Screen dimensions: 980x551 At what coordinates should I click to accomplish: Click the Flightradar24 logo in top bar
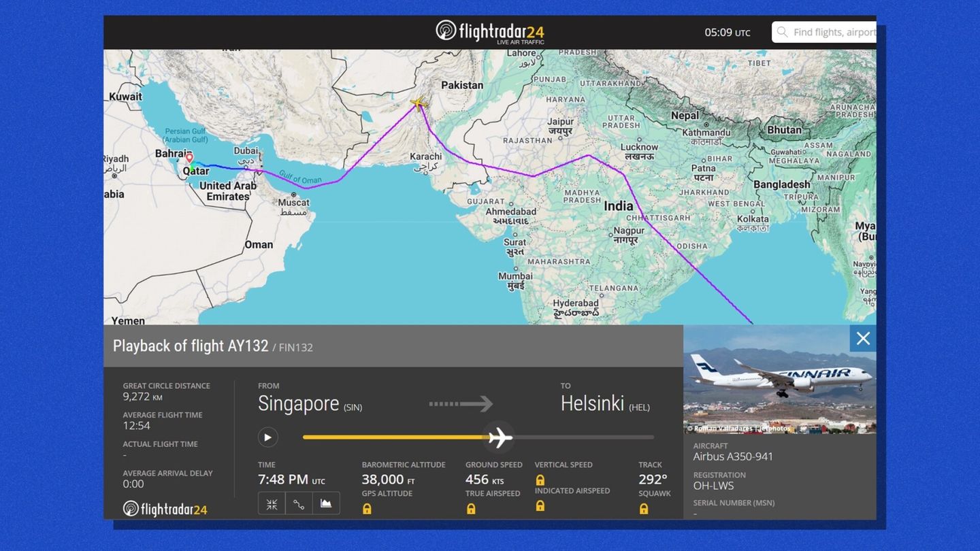point(490,31)
